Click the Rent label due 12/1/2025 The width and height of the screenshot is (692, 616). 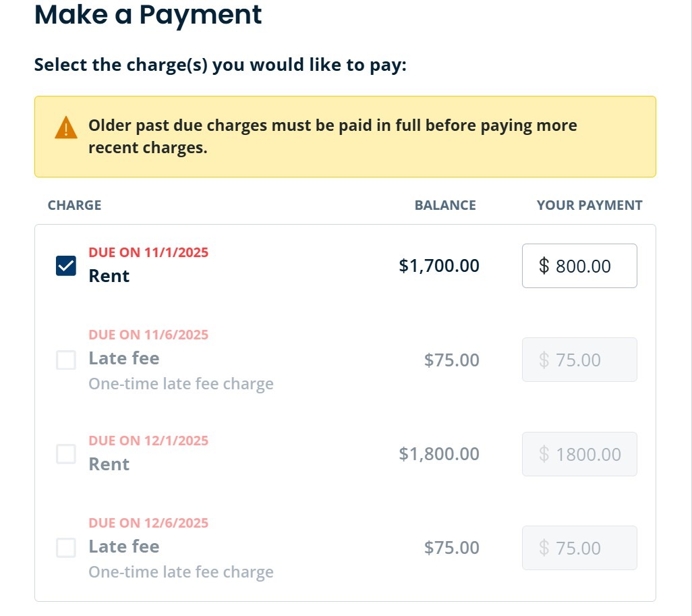[x=109, y=464]
